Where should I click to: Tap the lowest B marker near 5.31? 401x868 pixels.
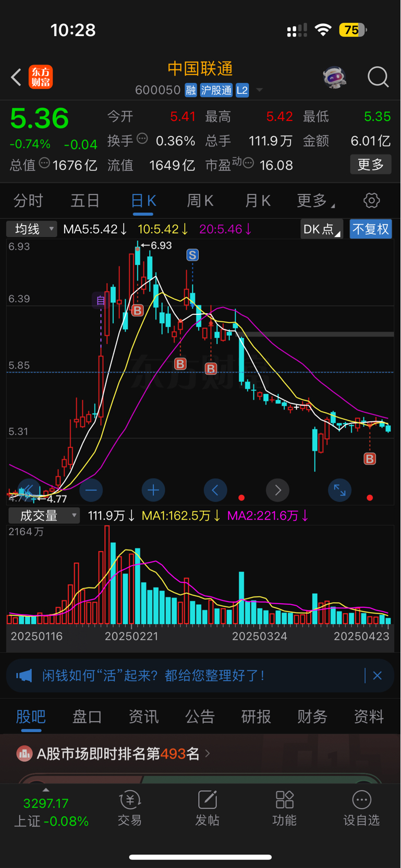pyautogui.click(x=370, y=459)
